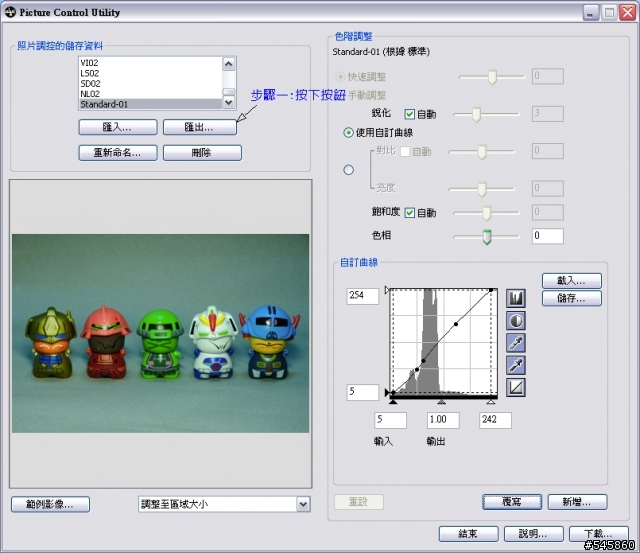Click the gamma field showing 1.00
This screenshot has width=640, height=553.
(443, 420)
